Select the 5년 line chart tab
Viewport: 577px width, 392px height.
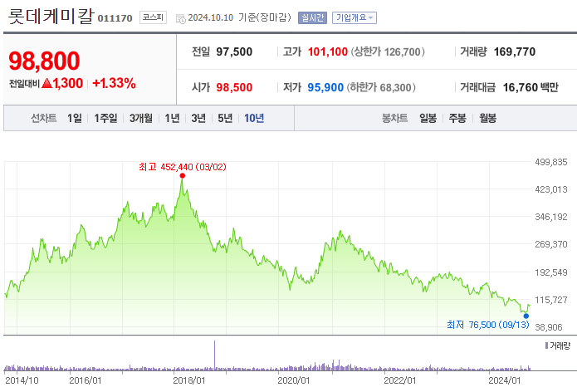[225, 118]
